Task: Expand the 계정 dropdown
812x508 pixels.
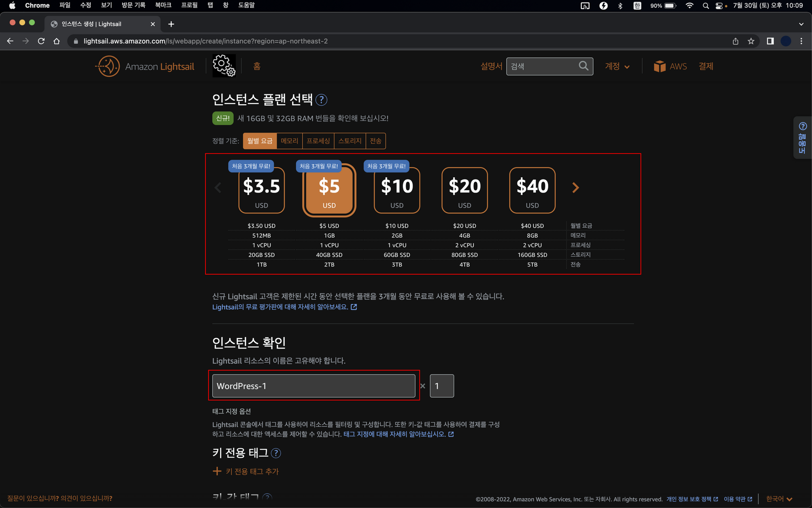Action: 617,66
